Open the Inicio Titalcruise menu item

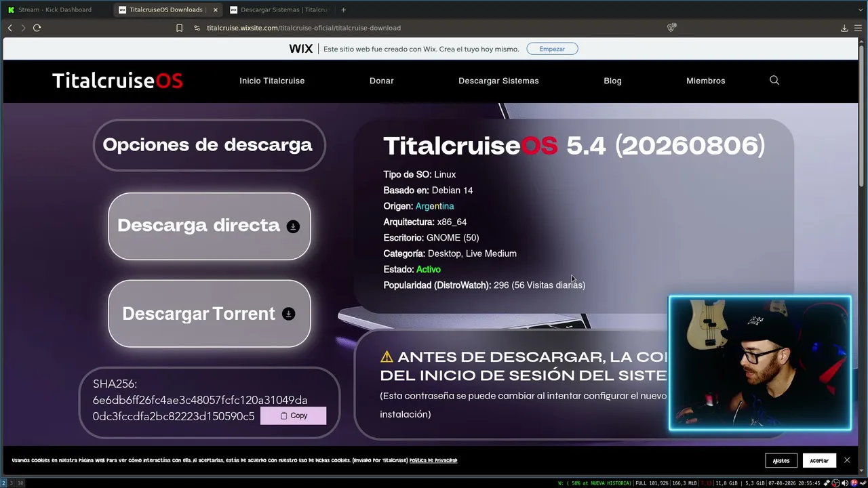pos(272,81)
